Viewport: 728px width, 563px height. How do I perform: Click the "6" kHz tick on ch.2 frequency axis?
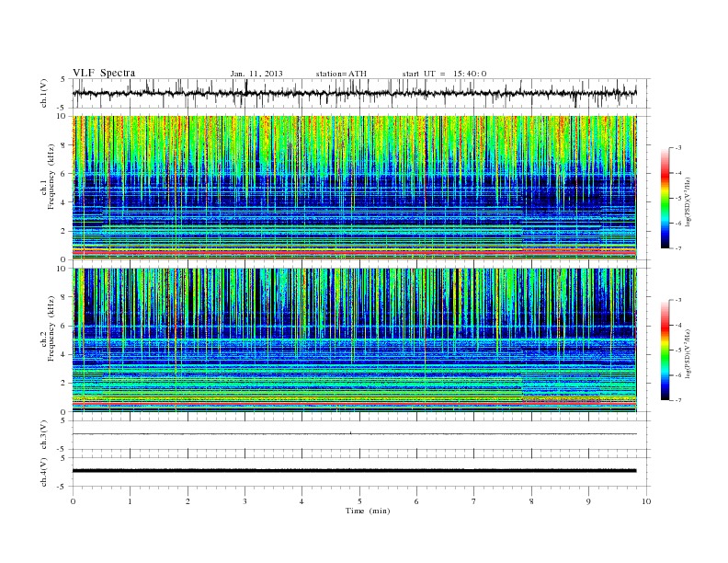pos(63,326)
